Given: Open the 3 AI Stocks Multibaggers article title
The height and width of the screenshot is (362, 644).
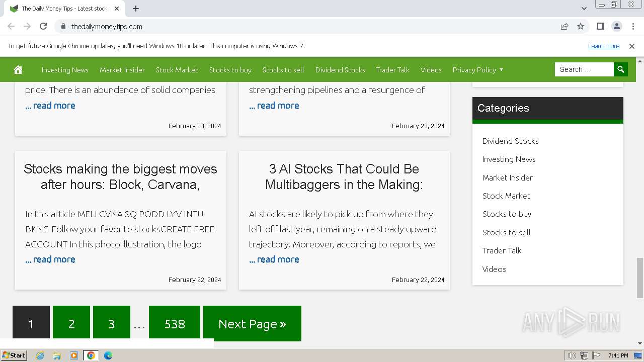Looking at the screenshot, I should tap(344, 176).
